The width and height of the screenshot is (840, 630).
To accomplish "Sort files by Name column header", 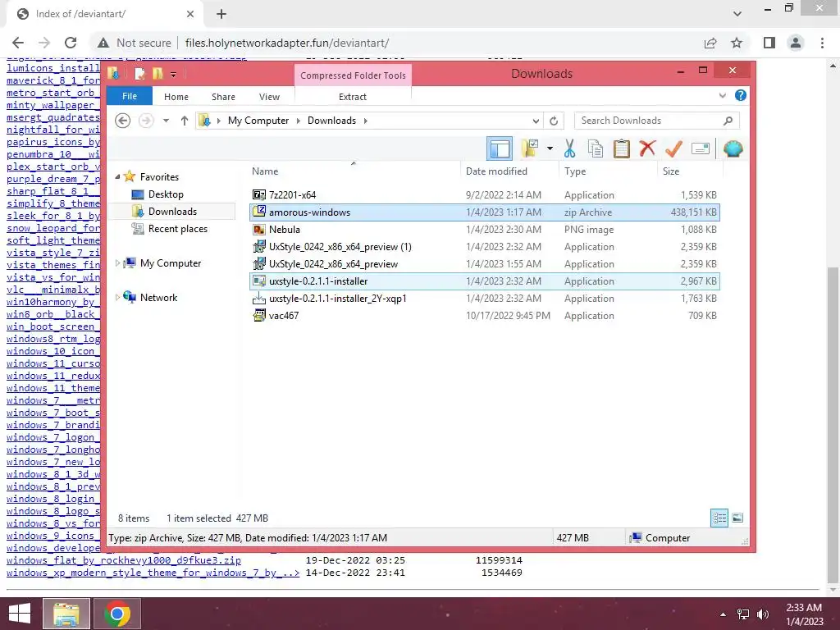I will (265, 171).
